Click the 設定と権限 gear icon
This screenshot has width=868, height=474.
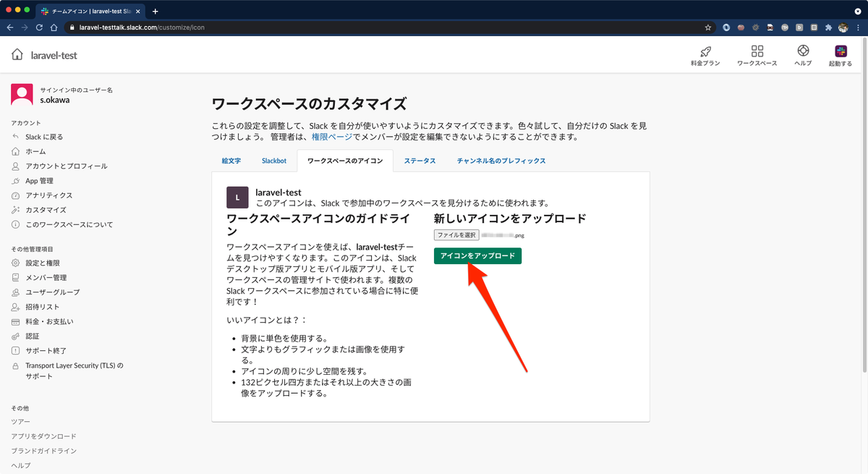(x=16, y=263)
